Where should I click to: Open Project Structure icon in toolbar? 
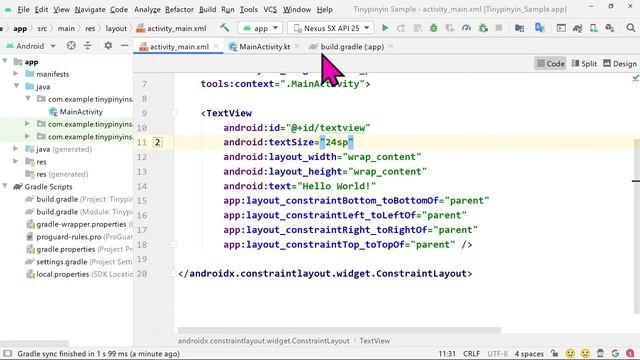519,28
